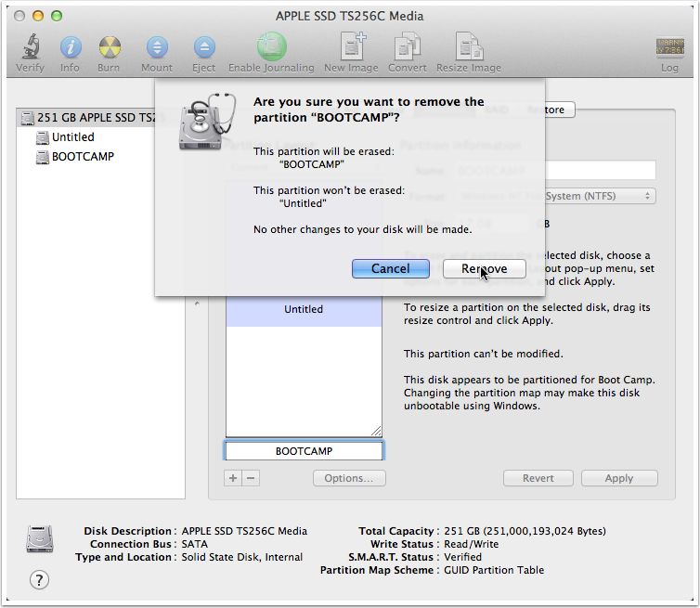
Task: Click the window title APPLE SSD TS256C Media
Action: pos(350,16)
